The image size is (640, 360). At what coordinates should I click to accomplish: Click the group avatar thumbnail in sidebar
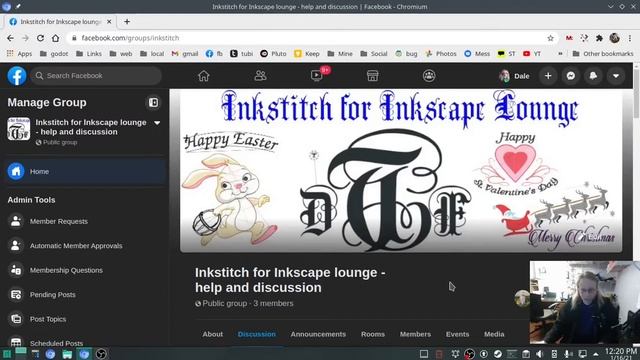click(19, 129)
